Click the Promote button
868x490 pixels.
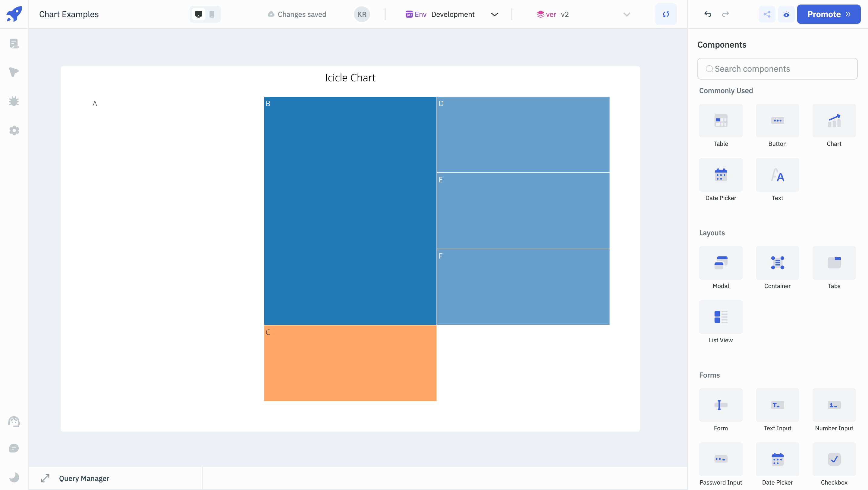[829, 14]
